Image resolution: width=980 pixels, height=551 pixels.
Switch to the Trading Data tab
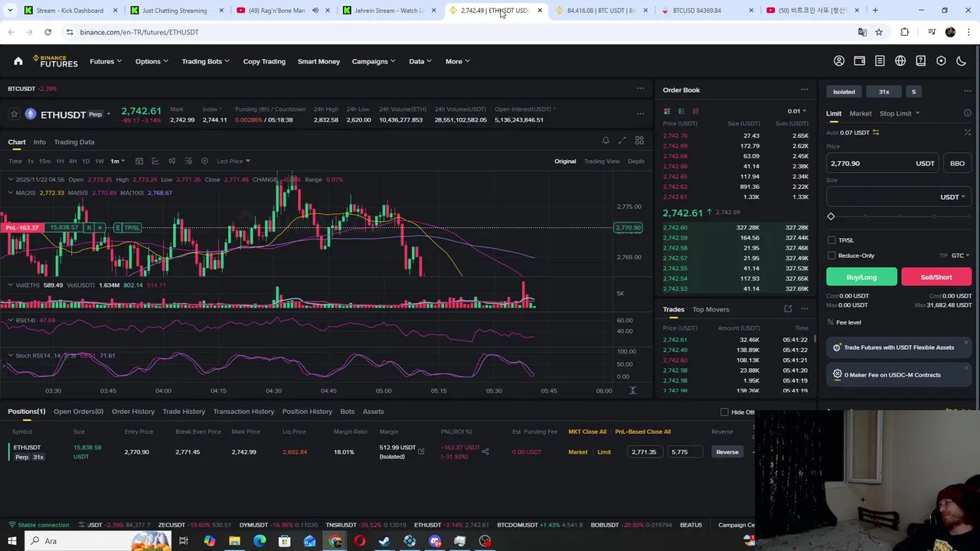point(74,142)
